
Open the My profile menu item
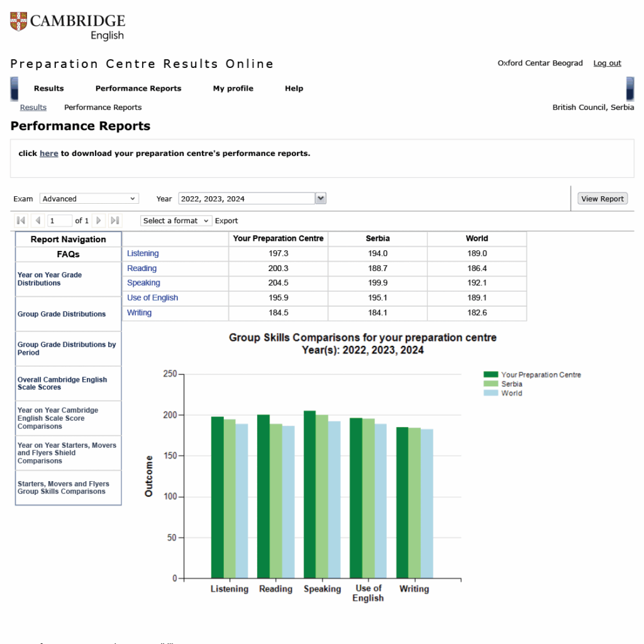233,88
